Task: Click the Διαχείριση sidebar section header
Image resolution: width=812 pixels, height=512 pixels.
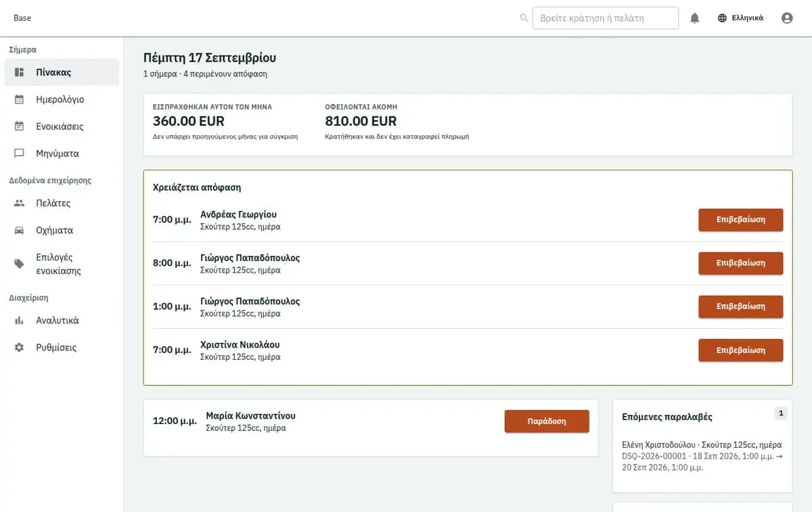Action: pos(28,298)
